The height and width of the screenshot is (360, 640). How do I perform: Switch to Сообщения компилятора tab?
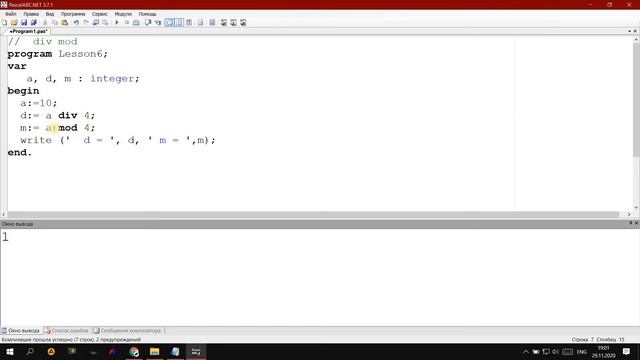(127, 331)
